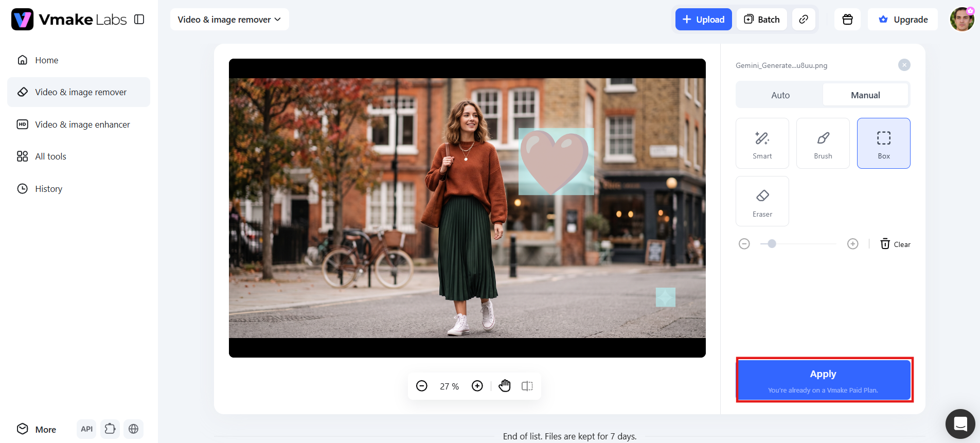Switch to Auto mode
980x443 pixels.
pos(780,95)
